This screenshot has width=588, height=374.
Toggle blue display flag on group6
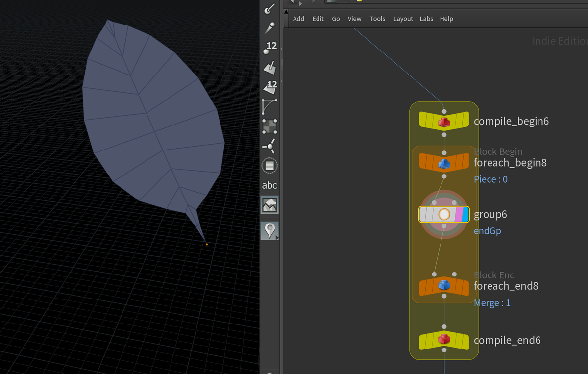[x=465, y=214]
